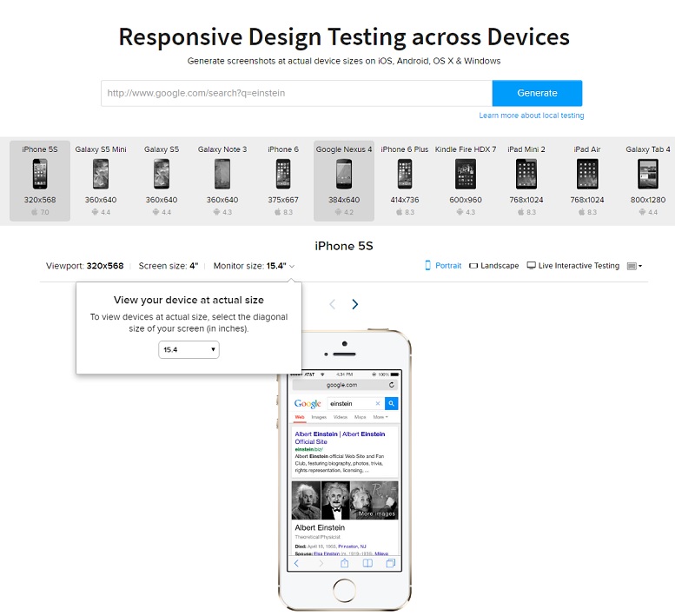
Task: Click the Screen size 4" text
Action: [169, 266]
